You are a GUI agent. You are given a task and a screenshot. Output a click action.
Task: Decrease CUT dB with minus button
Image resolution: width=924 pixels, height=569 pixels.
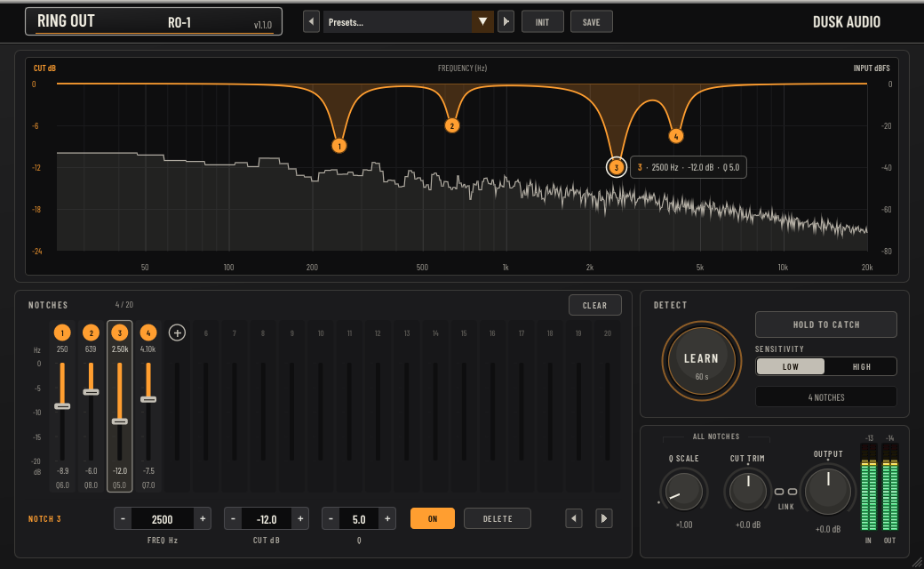(x=233, y=519)
